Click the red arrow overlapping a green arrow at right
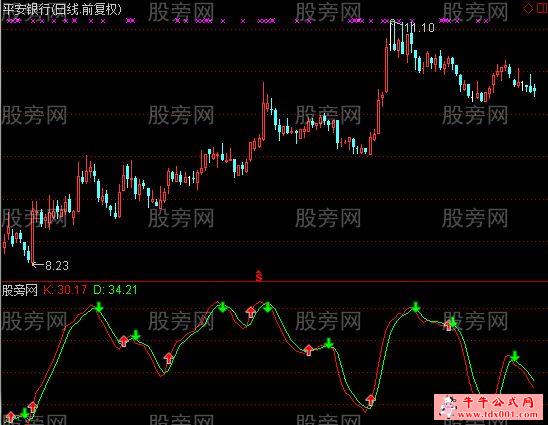Viewport: 548px width, 425px height. (447, 326)
